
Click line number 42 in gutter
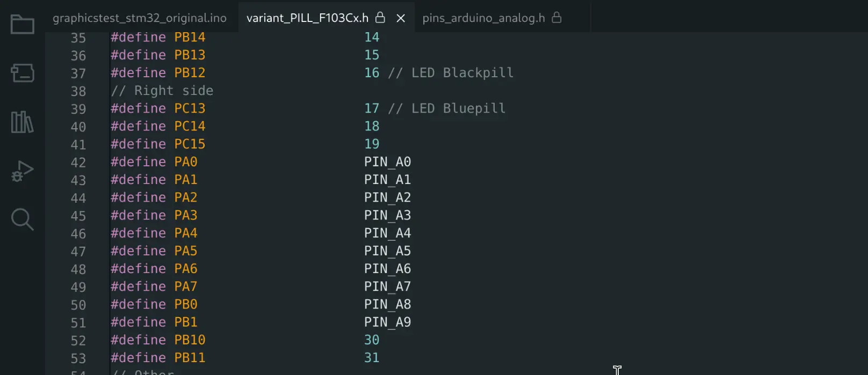[x=78, y=163]
